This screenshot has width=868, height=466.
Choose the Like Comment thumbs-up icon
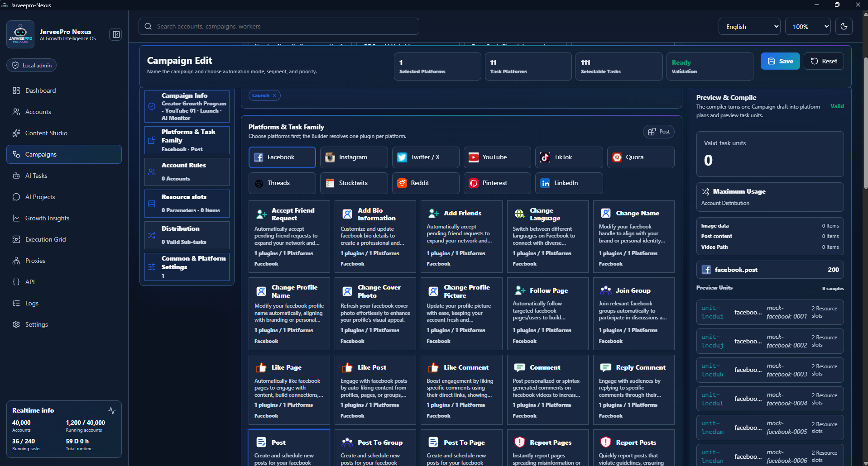[433, 367]
